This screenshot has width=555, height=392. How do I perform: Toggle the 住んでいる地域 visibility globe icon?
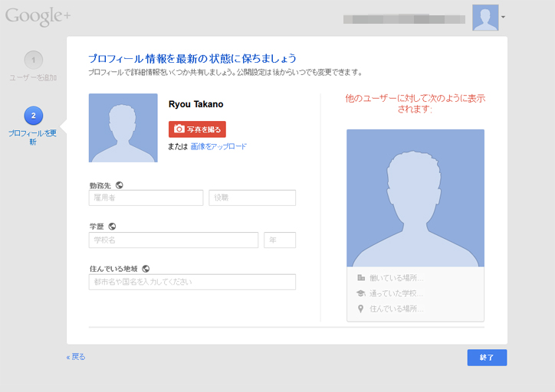146,269
